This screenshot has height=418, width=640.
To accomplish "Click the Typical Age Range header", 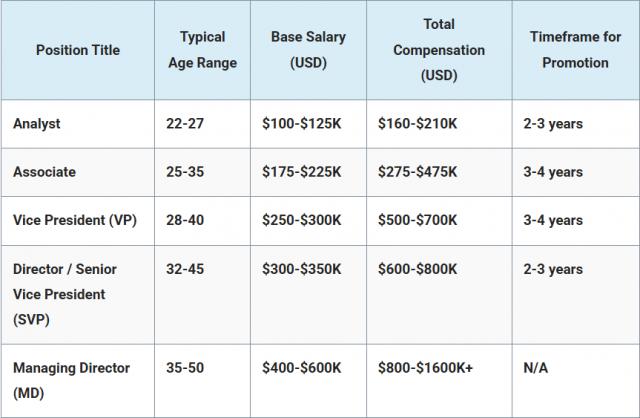I will click(x=202, y=50).
